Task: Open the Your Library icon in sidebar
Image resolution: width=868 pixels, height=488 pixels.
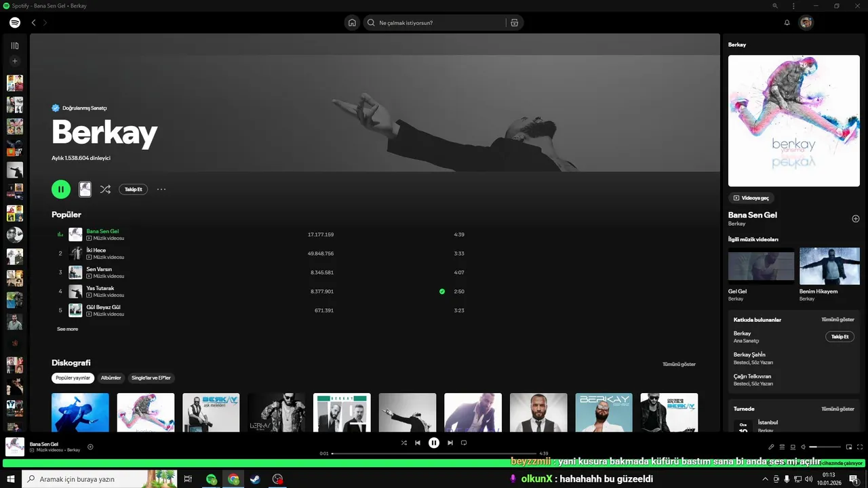Action: pyautogui.click(x=15, y=45)
